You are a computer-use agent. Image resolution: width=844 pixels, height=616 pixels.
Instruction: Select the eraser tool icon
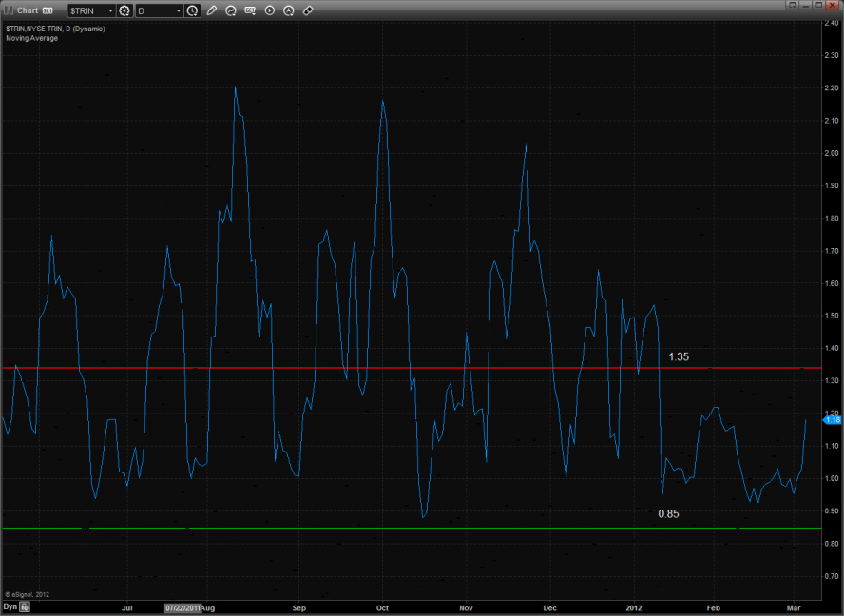pyautogui.click(x=307, y=10)
